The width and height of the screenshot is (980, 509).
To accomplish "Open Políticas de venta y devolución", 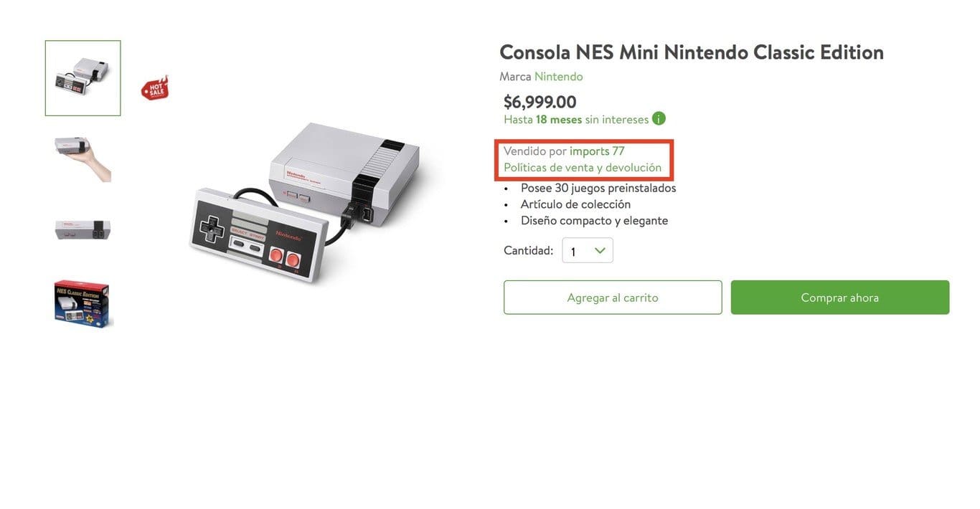I will click(583, 168).
